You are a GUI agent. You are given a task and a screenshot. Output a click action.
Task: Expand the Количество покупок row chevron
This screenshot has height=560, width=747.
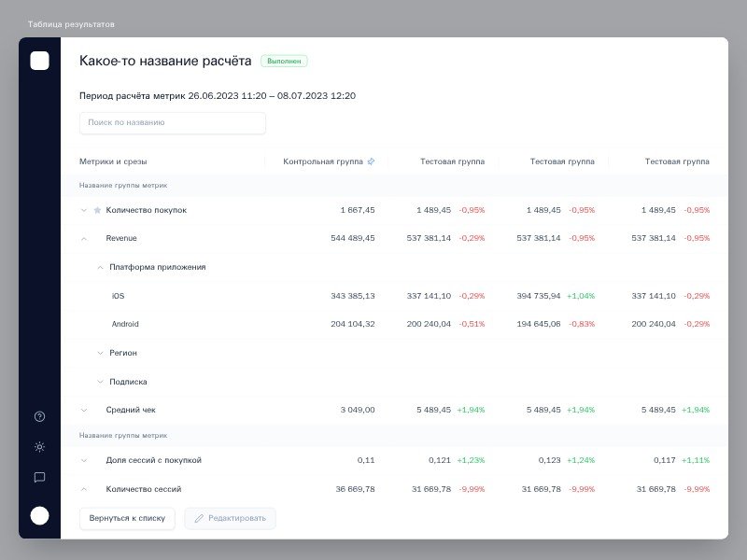click(84, 210)
